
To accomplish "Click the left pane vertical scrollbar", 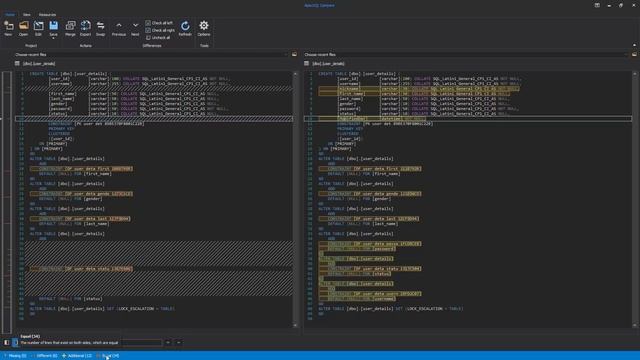I will tap(295, 199).
